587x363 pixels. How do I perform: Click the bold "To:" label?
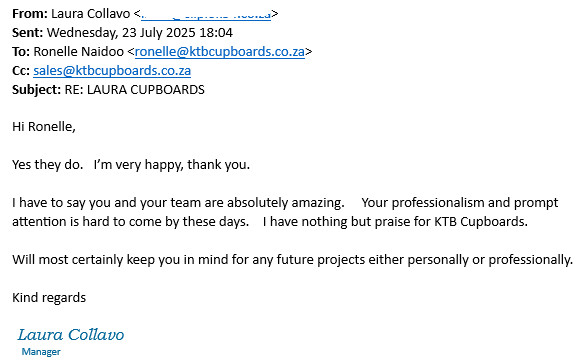pyautogui.click(x=21, y=52)
